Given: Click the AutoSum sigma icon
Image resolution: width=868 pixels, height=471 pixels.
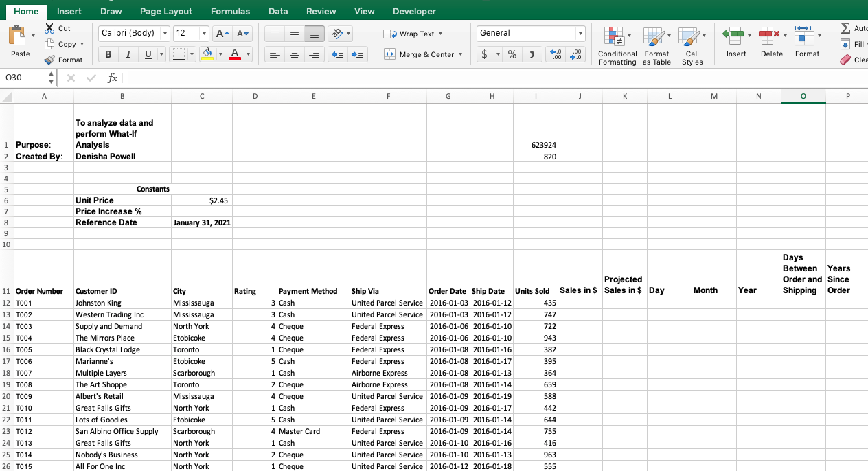Looking at the screenshot, I should pyautogui.click(x=846, y=28).
